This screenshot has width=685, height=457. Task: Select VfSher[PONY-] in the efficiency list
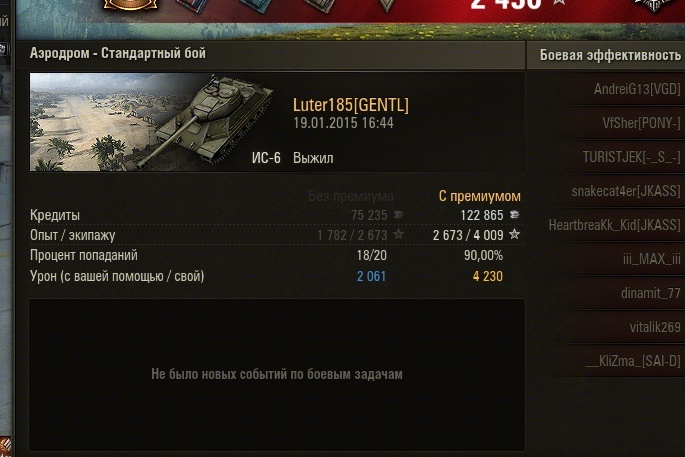pos(641,123)
